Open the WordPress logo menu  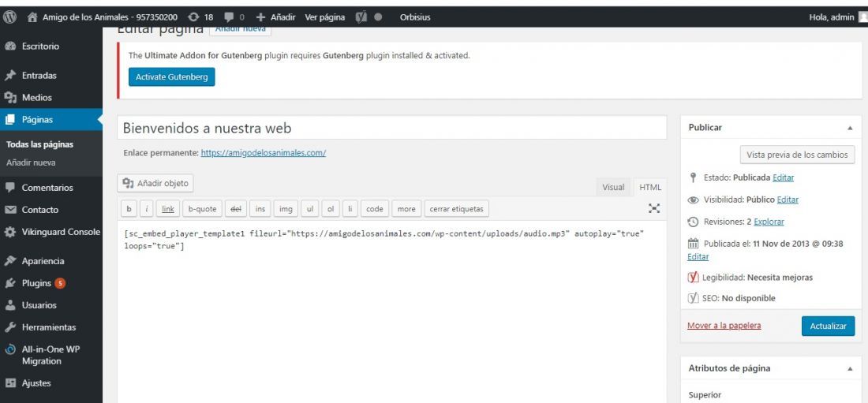(9, 17)
